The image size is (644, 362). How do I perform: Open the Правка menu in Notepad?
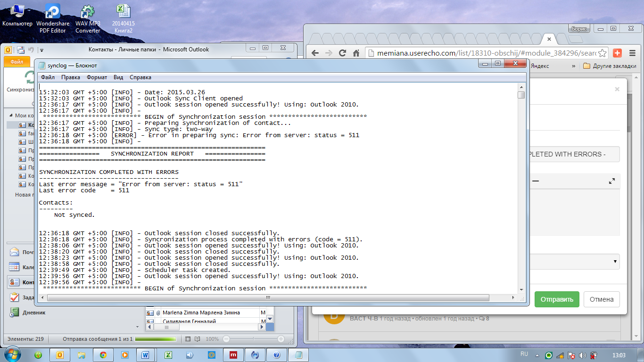coord(71,77)
